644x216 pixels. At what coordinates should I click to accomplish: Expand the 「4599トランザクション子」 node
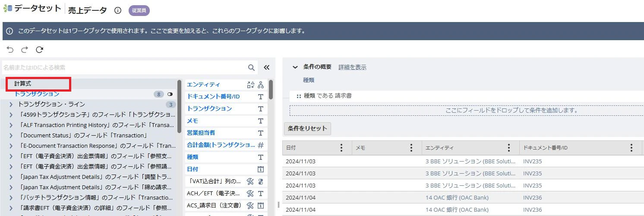coord(11,115)
